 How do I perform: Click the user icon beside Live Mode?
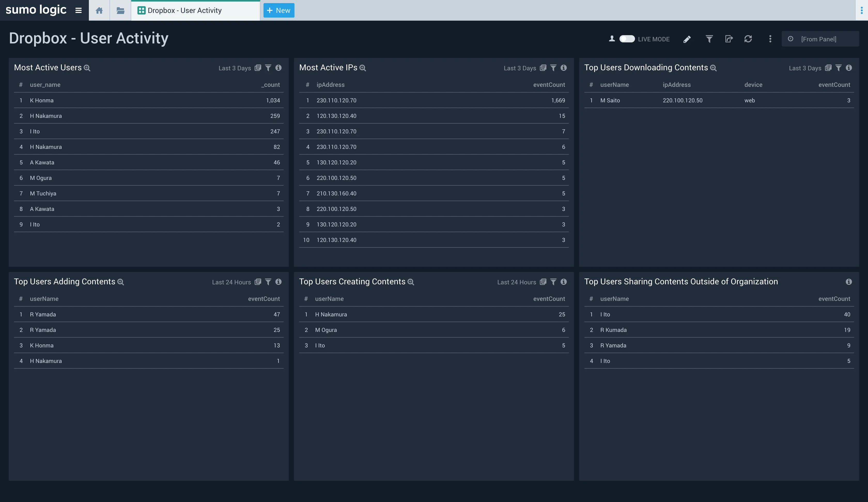click(612, 39)
